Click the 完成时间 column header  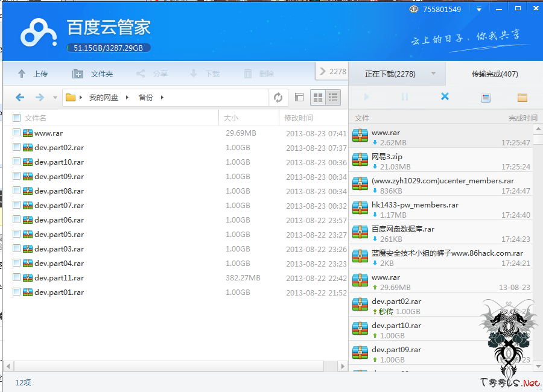[523, 118]
